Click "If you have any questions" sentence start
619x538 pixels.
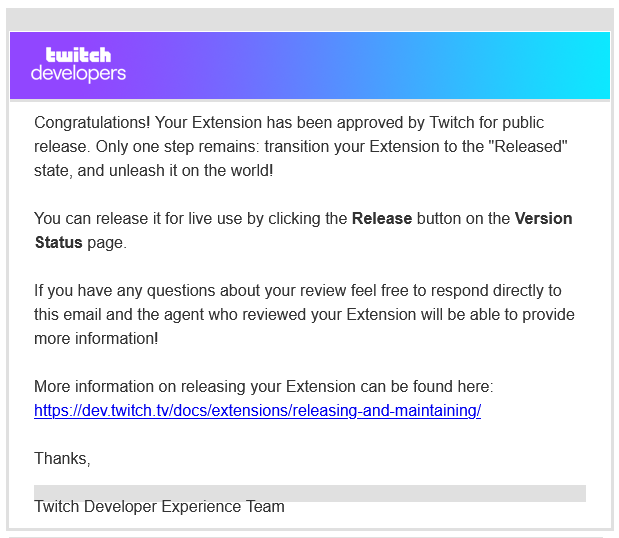(x=125, y=291)
